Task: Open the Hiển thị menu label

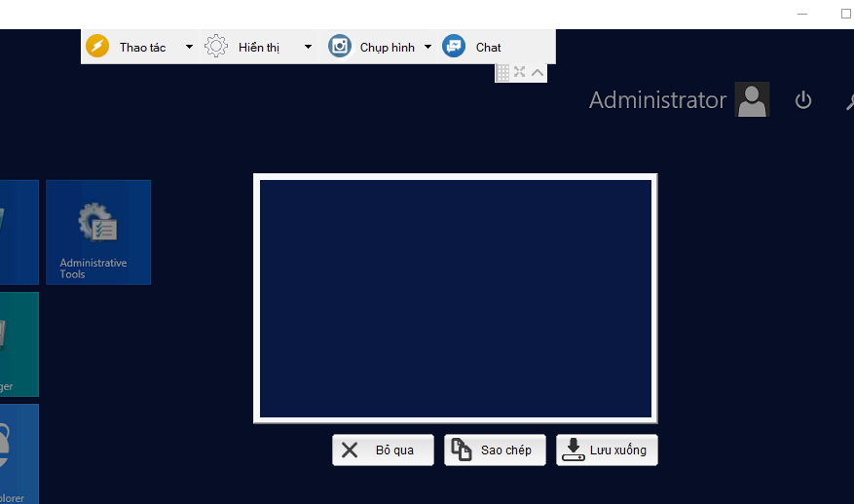Action: [259, 48]
